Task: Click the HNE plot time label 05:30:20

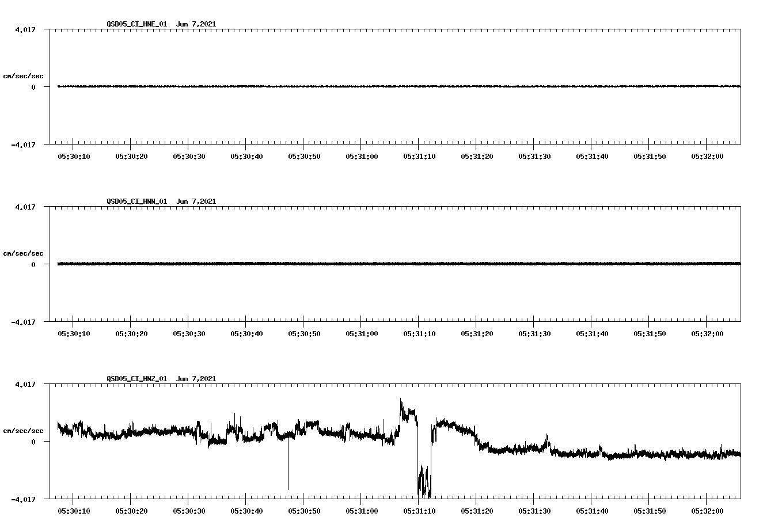Action: click(x=131, y=157)
